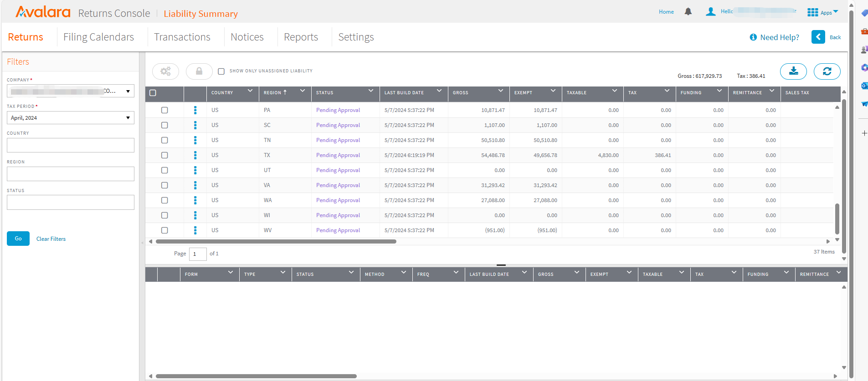Expand the Gross column header menu
This screenshot has height=381, width=868.
coord(500,91)
